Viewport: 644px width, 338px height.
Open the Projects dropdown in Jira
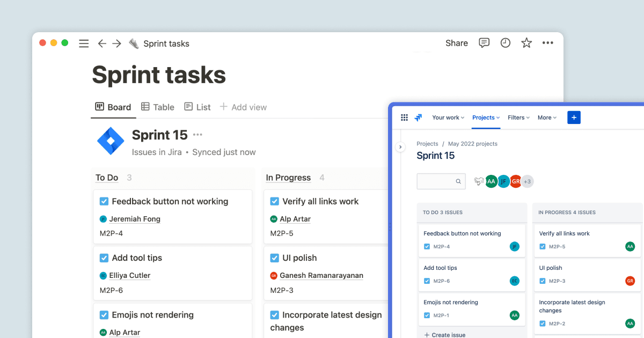tap(485, 117)
